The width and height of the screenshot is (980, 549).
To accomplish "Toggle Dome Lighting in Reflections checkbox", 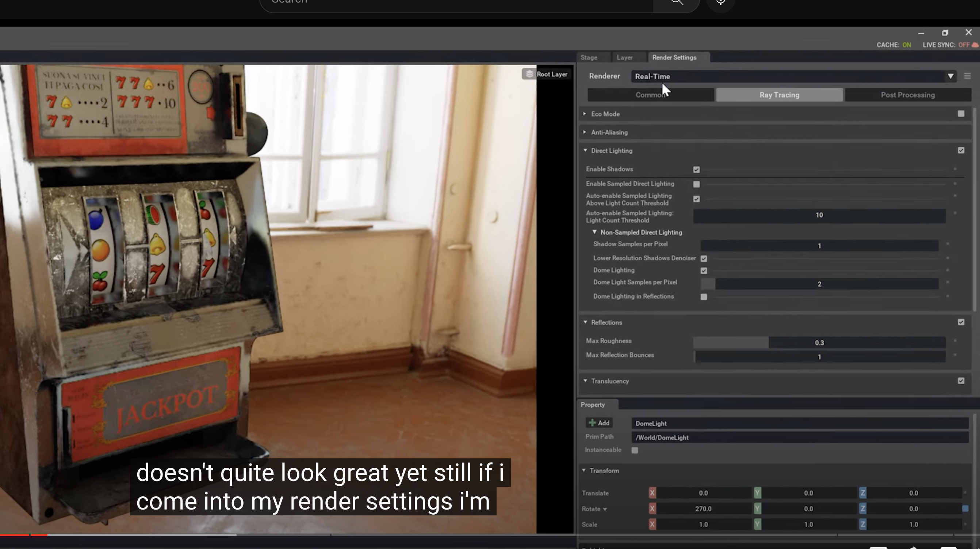I will click(x=704, y=297).
